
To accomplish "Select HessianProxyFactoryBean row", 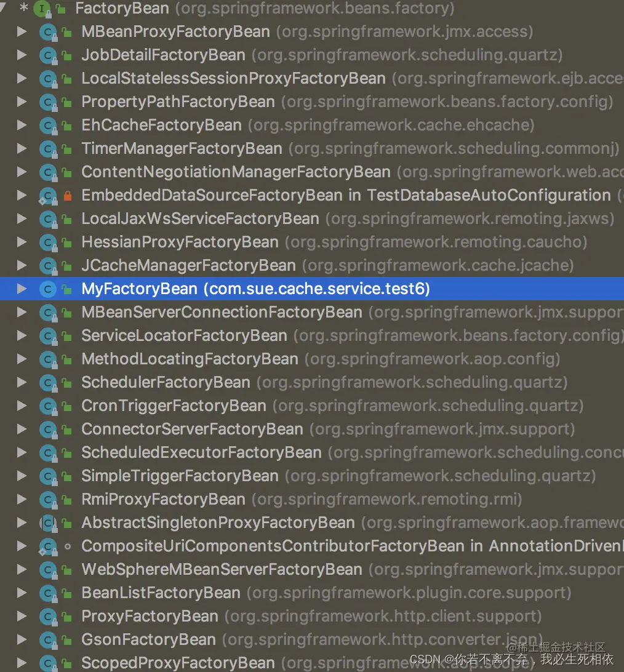I will coord(312,242).
